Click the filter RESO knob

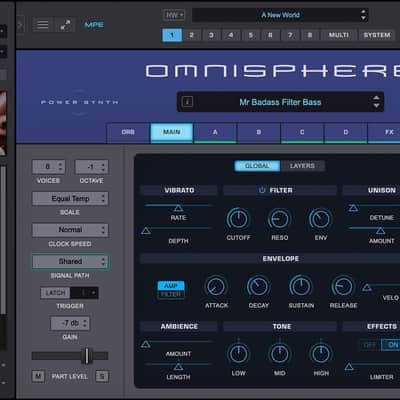[x=279, y=219]
